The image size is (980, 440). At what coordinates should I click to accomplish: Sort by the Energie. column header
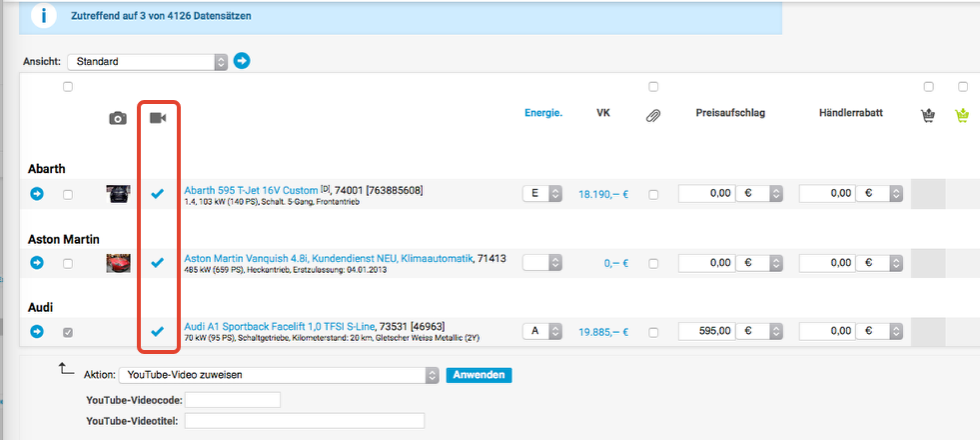click(543, 113)
